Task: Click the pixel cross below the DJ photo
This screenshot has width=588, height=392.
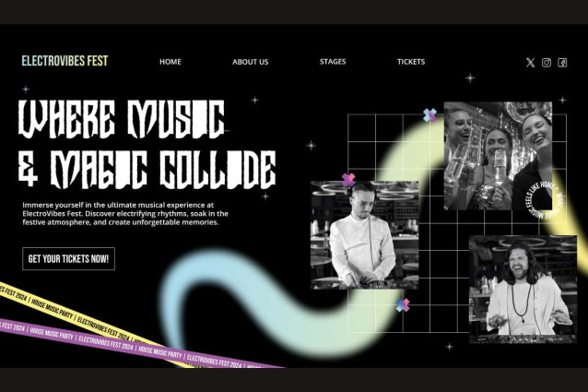Action: pyautogui.click(x=403, y=304)
